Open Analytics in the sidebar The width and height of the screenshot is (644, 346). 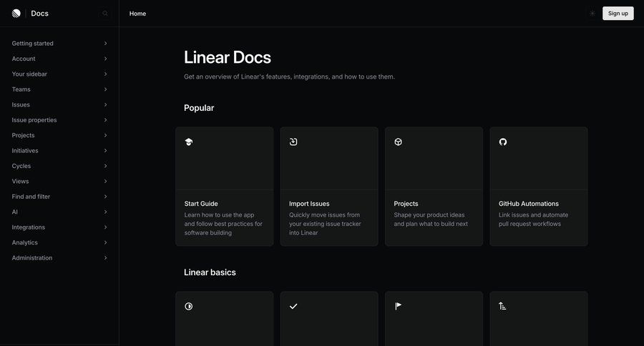(x=24, y=242)
